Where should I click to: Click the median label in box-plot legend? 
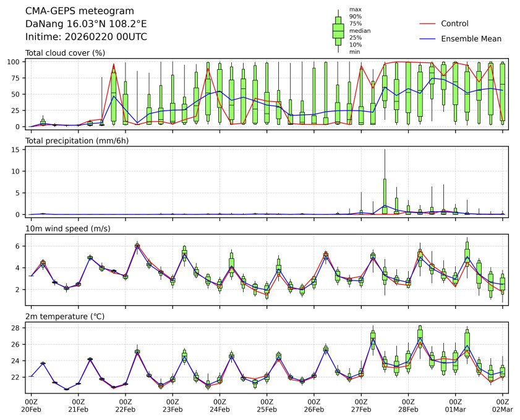pyautogui.click(x=360, y=30)
